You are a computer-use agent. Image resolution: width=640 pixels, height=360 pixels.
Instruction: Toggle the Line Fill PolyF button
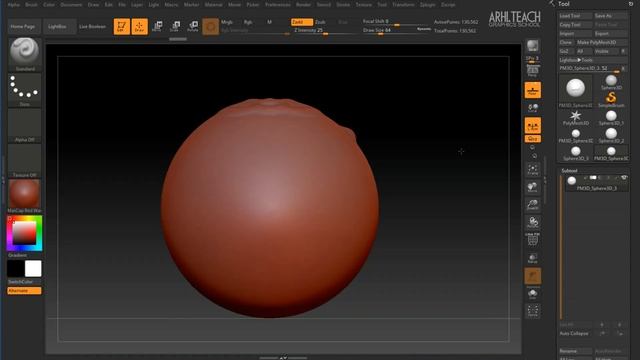533,240
